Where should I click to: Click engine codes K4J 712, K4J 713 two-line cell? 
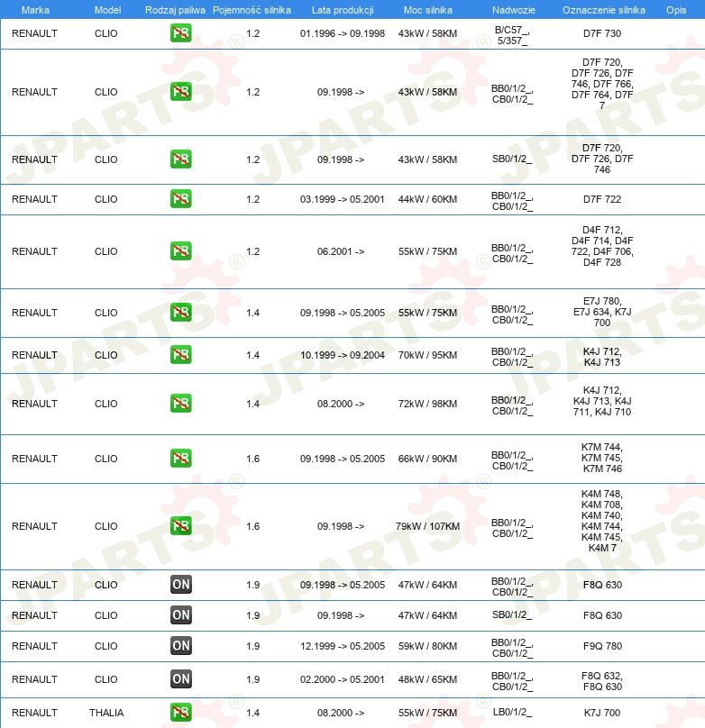pos(602,357)
